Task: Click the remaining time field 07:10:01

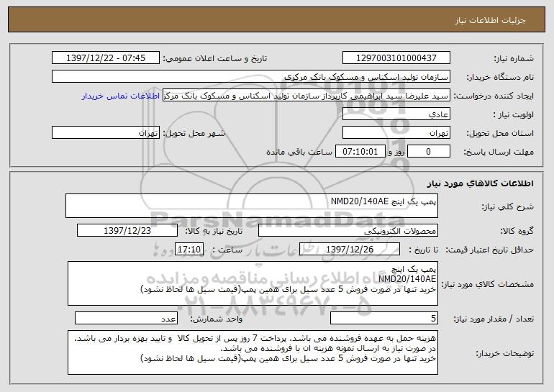Action: tap(360, 152)
